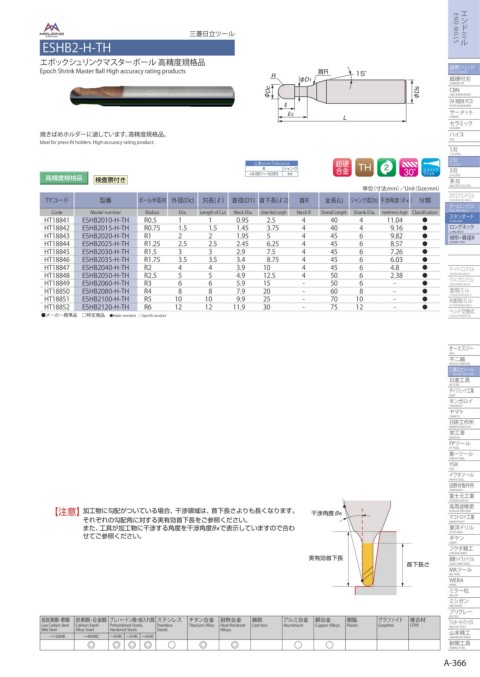Click the pink 30° helix angle icon
Viewport: 480px width, 677px height.
[408, 167]
